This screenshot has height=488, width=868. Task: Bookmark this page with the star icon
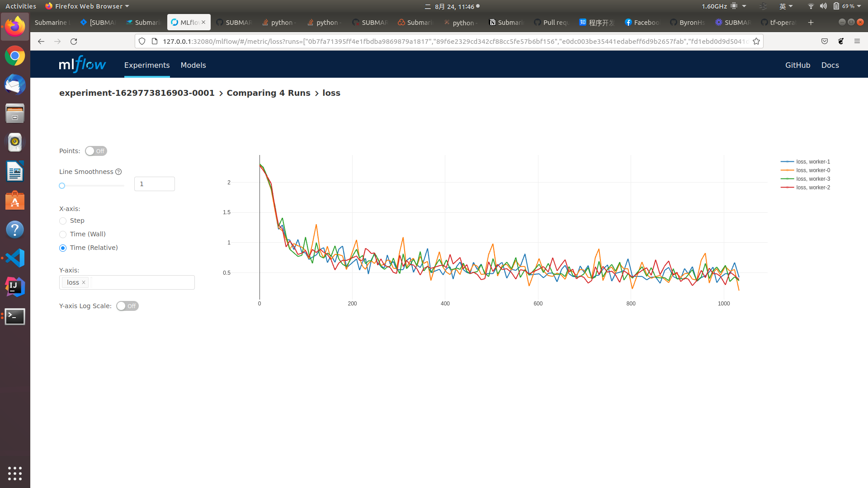tap(756, 41)
